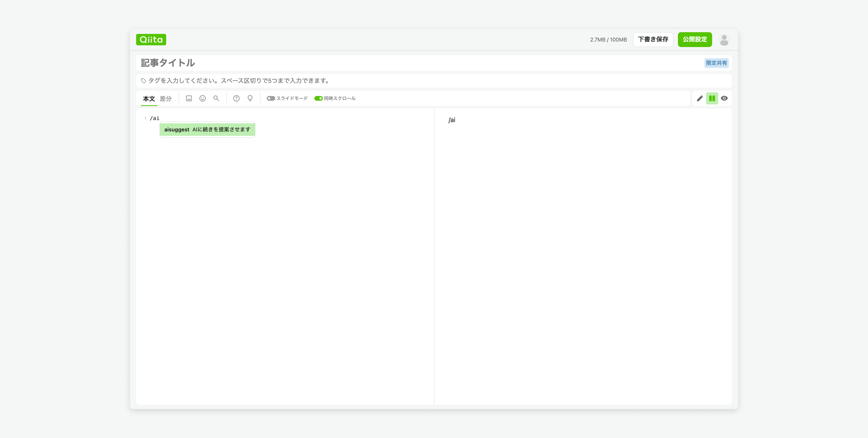
Task: Switch to the 差分 tab
Action: click(165, 99)
